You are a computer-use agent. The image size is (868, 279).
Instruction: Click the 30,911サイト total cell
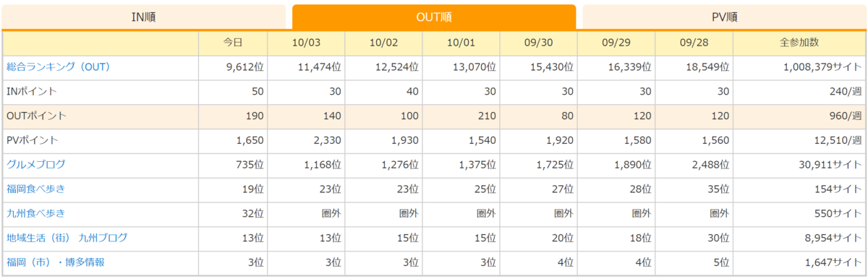799,165
